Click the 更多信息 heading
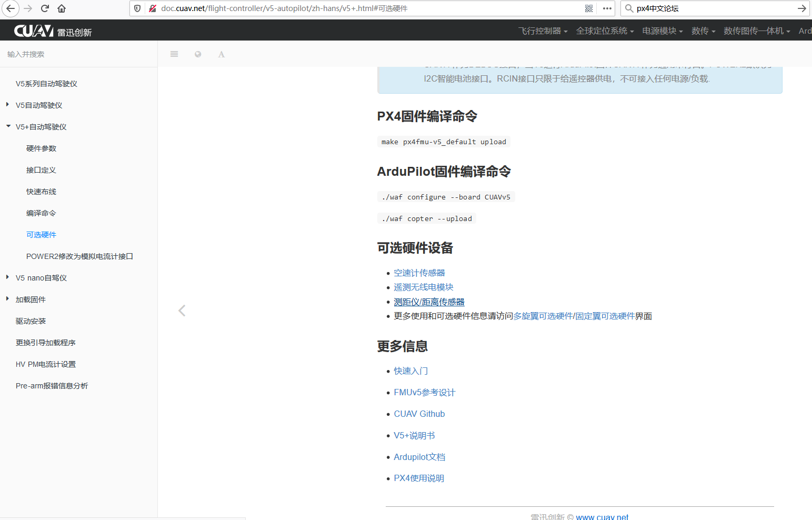The height and width of the screenshot is (520, 812). [403, 346]
